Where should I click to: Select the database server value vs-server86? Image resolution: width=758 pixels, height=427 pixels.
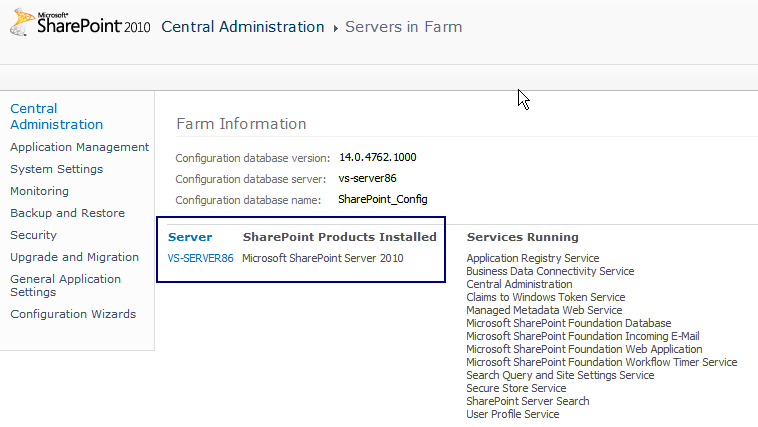(367, 178)
